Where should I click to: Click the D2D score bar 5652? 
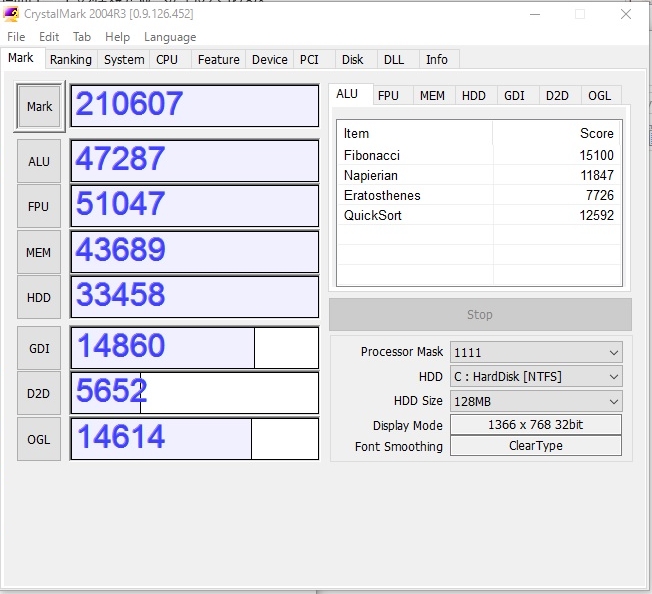click(x=195, y=393)
